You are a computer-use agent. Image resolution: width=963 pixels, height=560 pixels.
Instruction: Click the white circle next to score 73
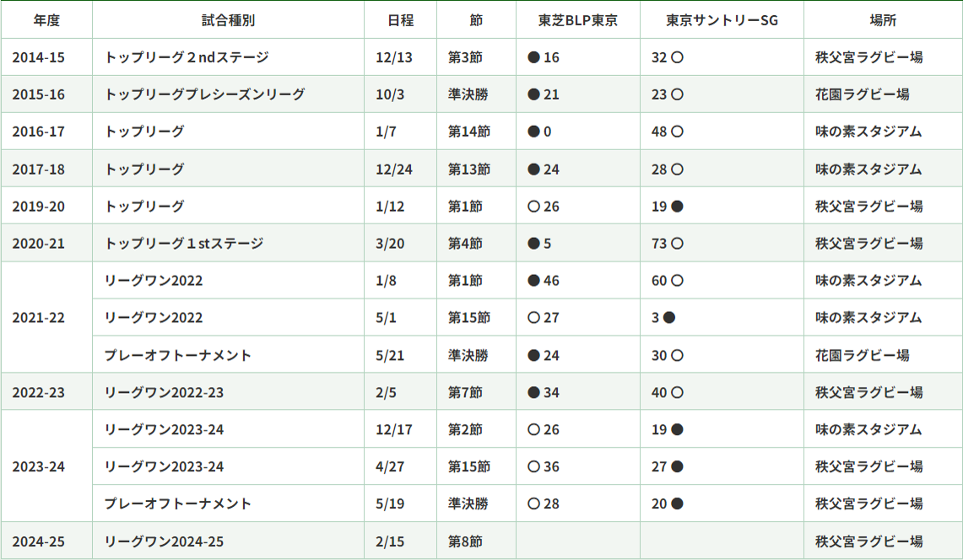tap(677, 244)
